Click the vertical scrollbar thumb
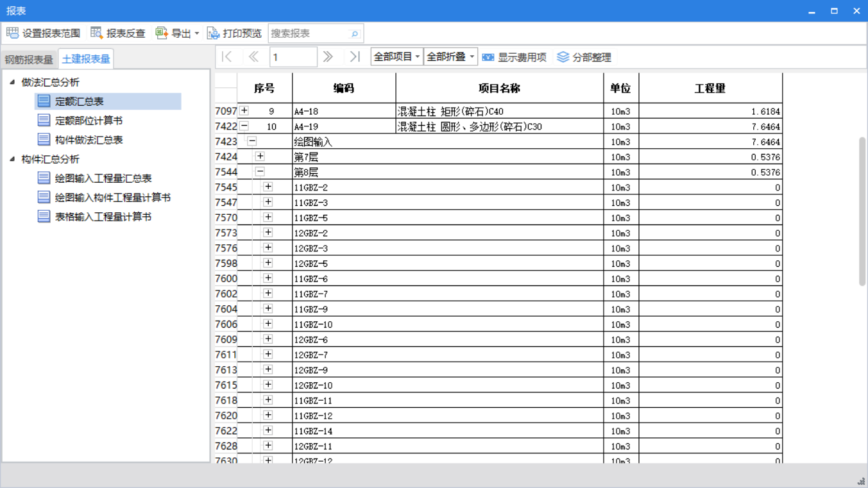Screen dimensions: 868x488 pos(862,212)
